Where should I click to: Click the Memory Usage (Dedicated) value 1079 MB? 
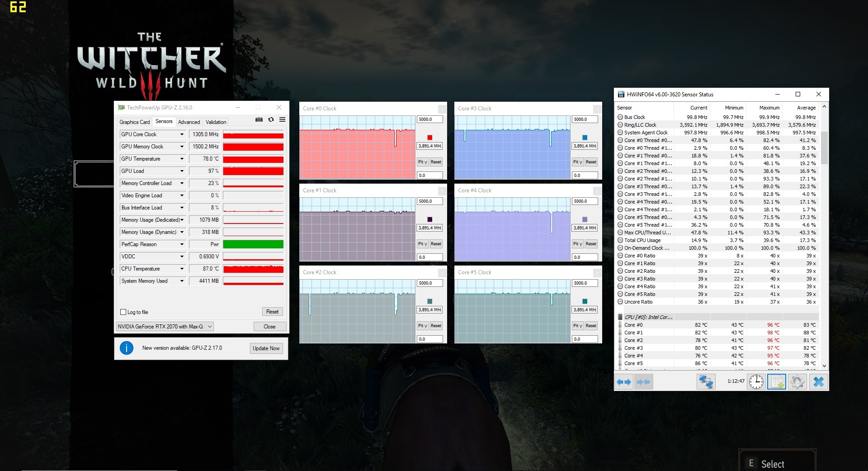tap(204, 220)
